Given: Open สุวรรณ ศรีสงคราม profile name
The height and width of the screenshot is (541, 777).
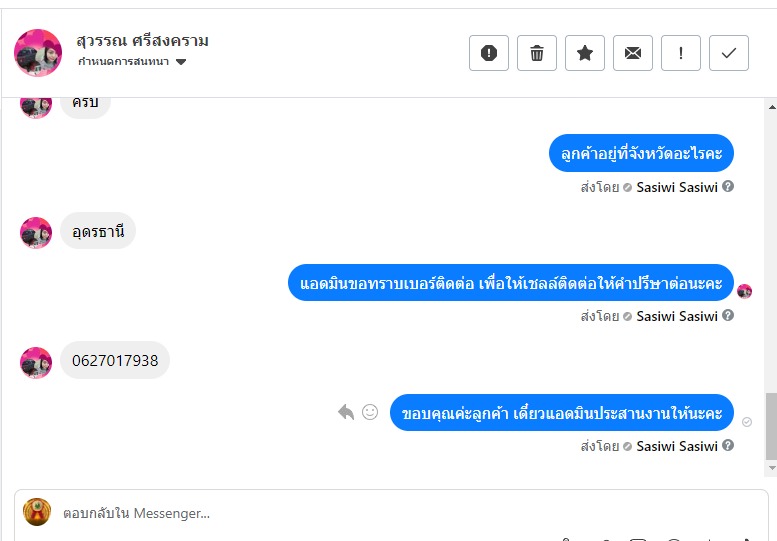Looking at the screenshot, I should (143, 41).
